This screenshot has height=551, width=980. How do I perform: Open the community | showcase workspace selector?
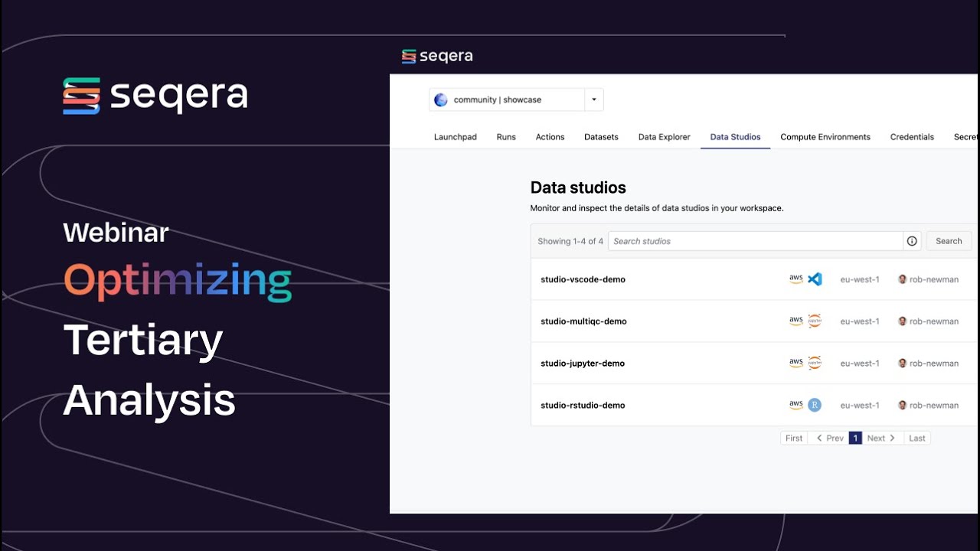click(516, 99)
